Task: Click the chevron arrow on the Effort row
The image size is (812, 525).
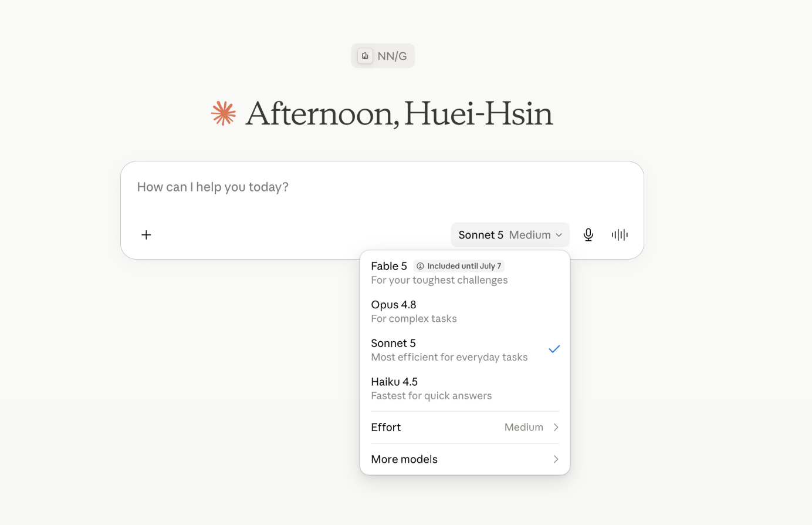Action: coord(556,428)
